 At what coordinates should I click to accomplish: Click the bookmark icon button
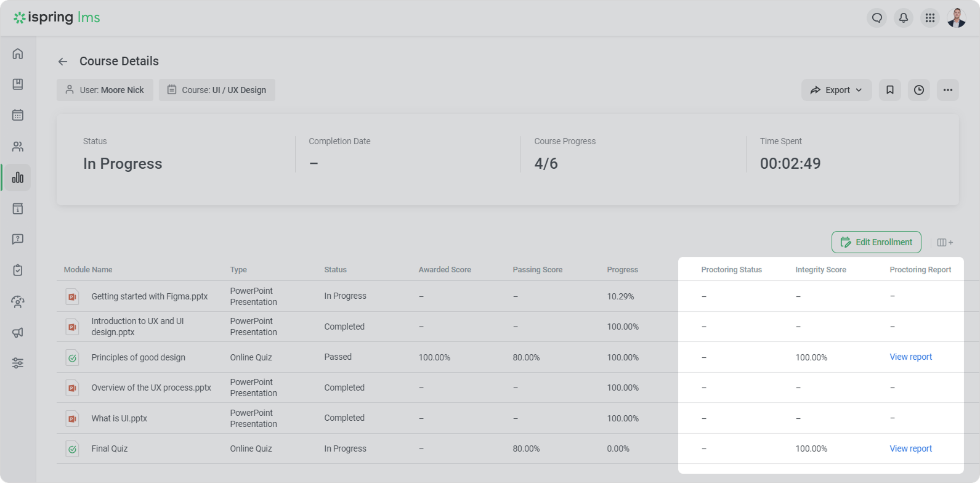[890, 90]
